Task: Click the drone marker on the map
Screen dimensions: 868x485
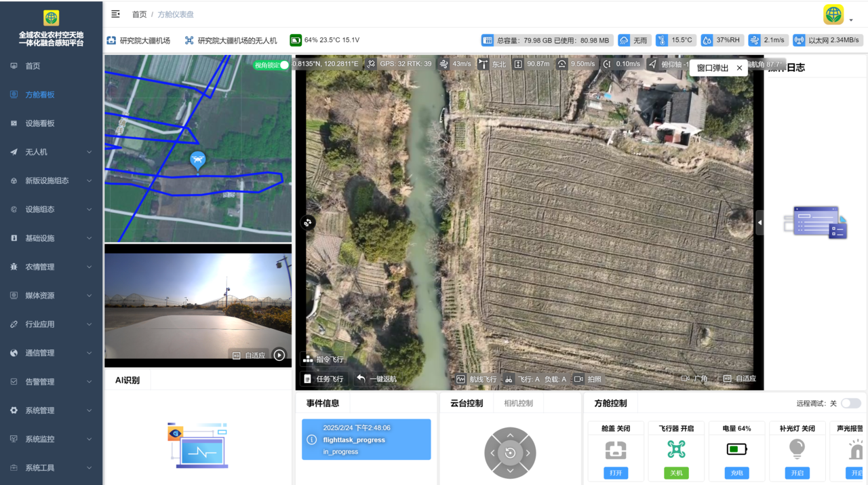Action: click(197, 160)
